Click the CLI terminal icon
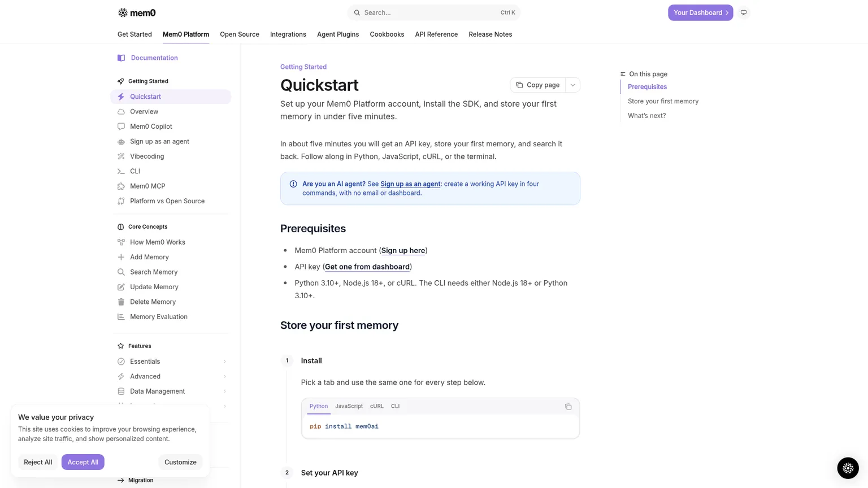 [x=121, y=171]
